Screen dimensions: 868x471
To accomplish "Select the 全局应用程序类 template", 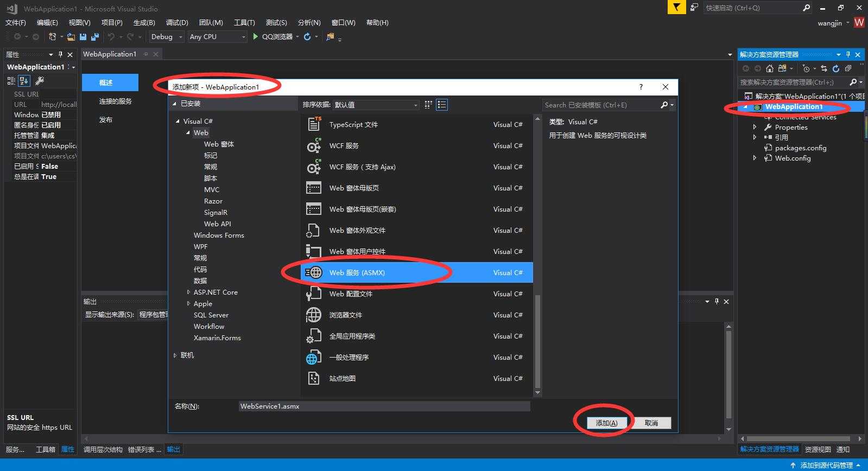I will 416,336.
